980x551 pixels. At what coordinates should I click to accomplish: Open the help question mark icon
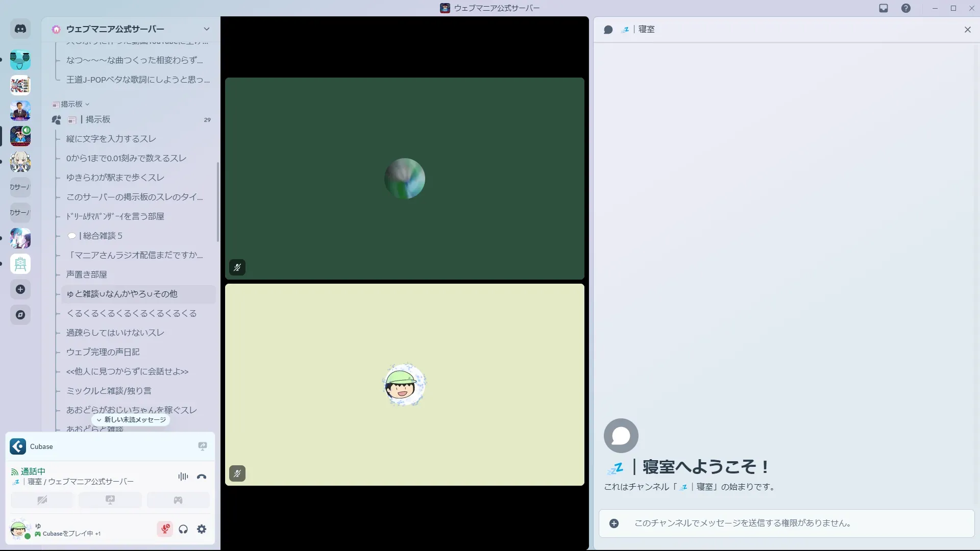(x=905, y=8)
